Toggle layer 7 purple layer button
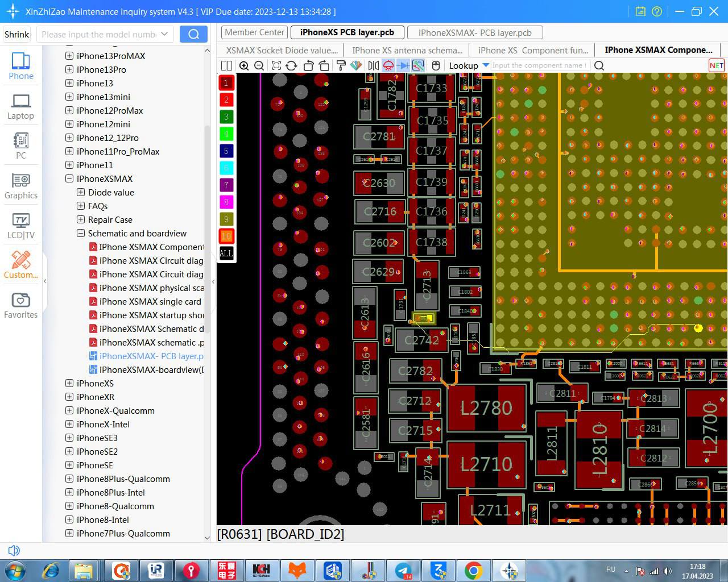Viewport: 728px width, 582px height. (x=226, y=185)
